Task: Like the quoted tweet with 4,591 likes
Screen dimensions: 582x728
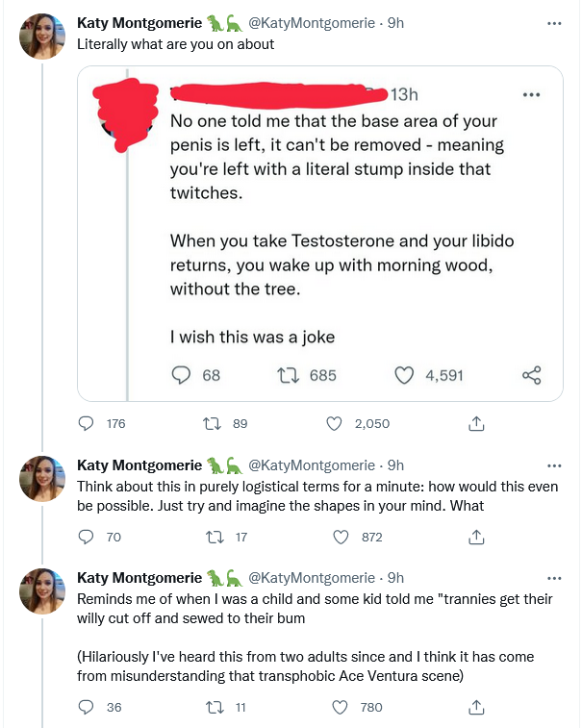Action: point(404,375)
